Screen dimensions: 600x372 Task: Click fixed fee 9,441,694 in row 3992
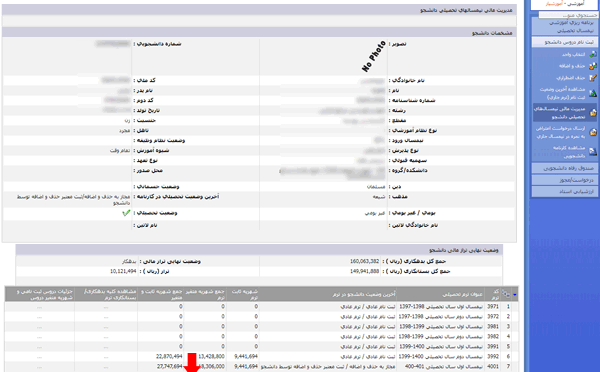246,356
